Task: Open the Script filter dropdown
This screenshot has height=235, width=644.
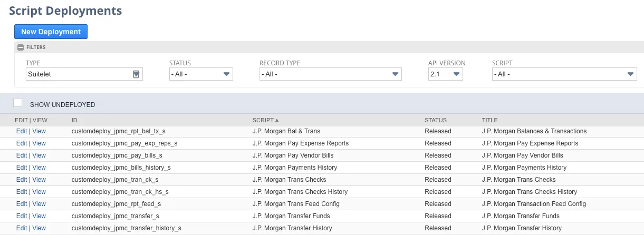Action: point(565,74)
